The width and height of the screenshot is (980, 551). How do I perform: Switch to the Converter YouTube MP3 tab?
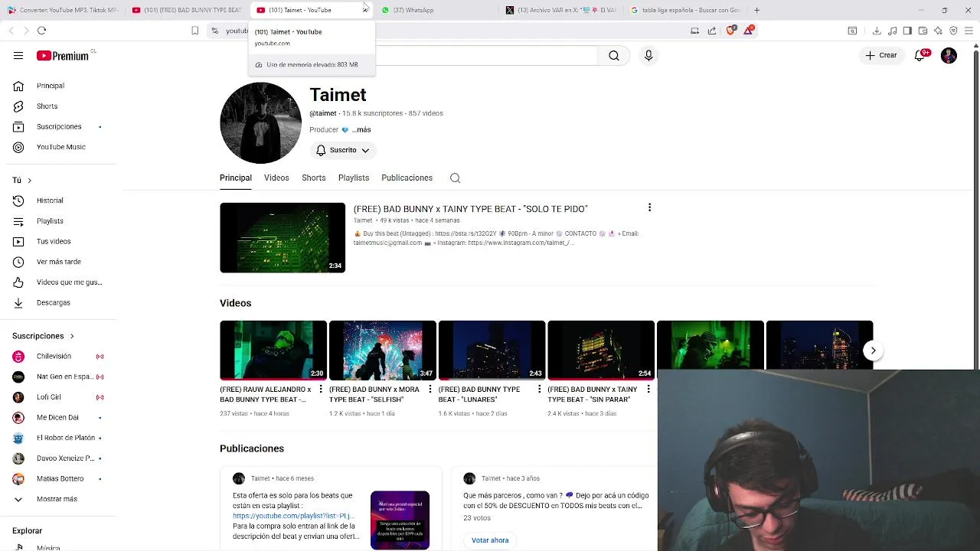[x=64, y=10]
